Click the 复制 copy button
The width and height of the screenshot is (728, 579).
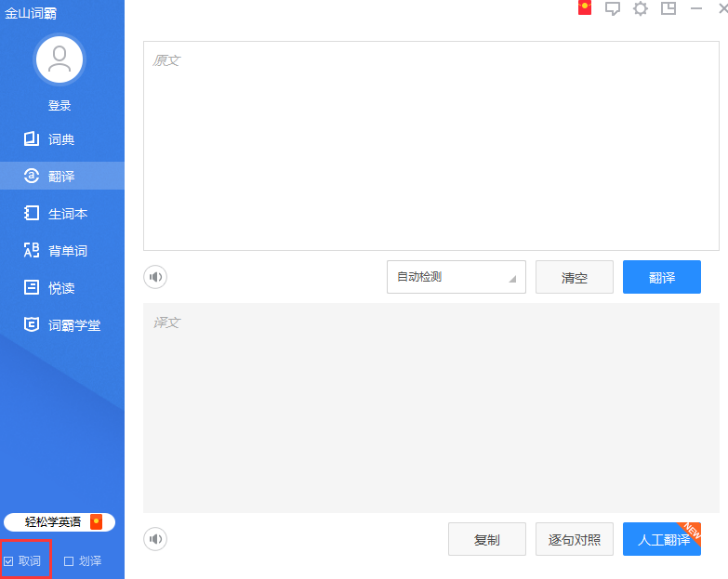487,539
